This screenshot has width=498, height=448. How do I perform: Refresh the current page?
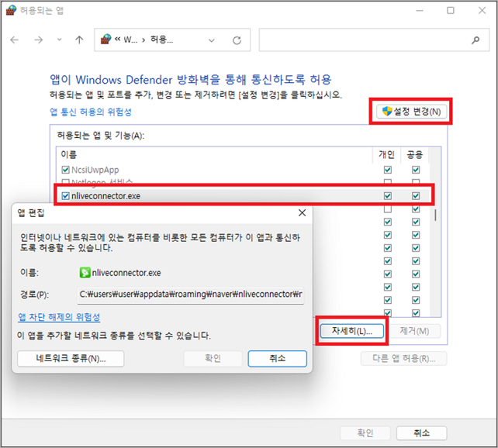[237, 40]
